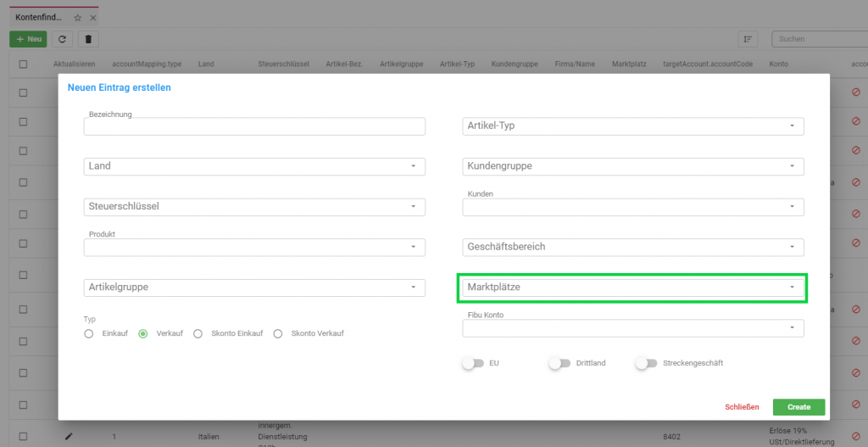Click the star favorite icon on the Kontenfind tab
The width and height of the screenshot is (868, 447).
click(x=77, y=18)
